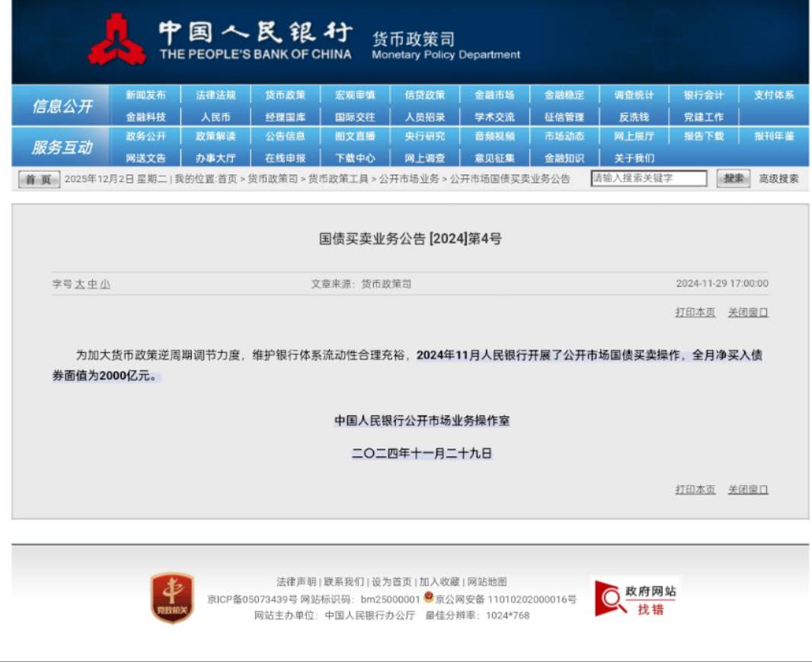Go to 支付体系

(774, 94)
